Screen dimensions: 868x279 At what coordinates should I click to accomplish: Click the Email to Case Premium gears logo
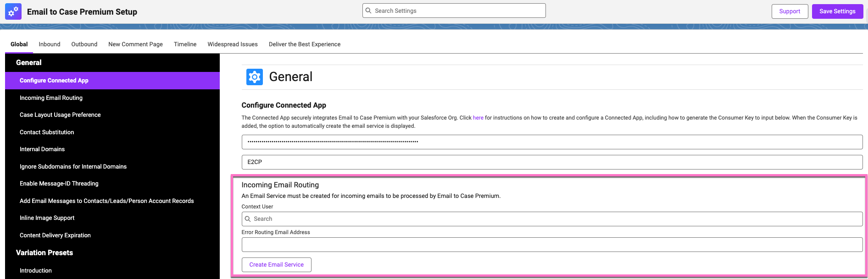pyautogui.click(x=13, y=11)
